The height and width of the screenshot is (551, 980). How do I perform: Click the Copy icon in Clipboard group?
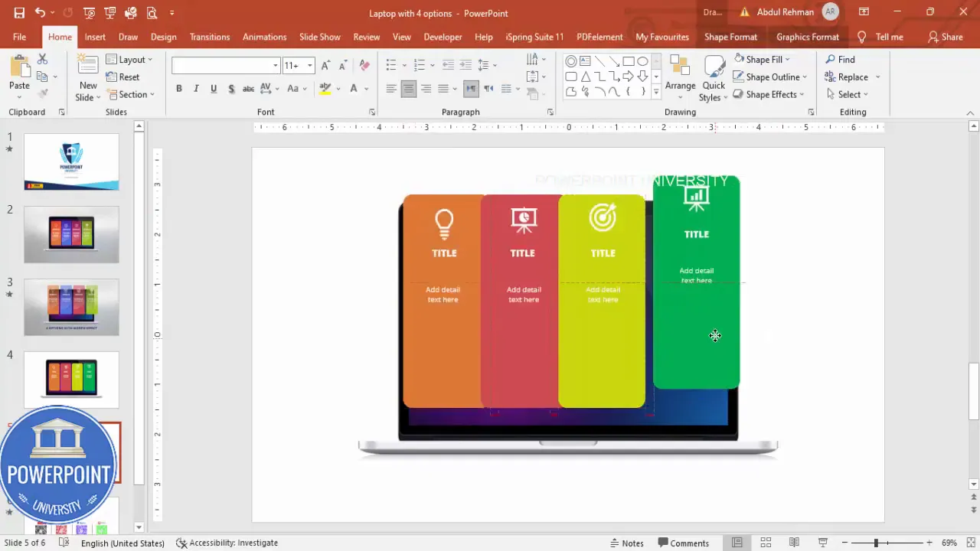click(x=42, y=77)
